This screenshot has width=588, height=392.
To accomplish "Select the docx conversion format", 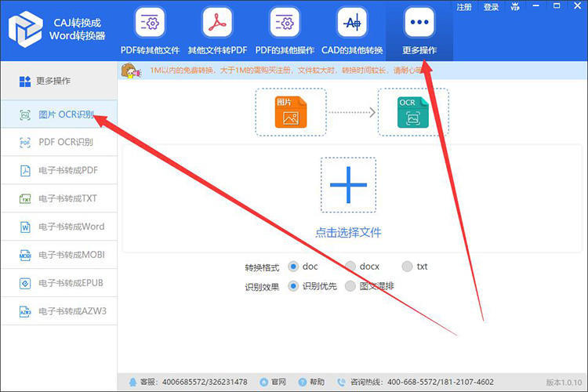I will click(x=350, y=267).
